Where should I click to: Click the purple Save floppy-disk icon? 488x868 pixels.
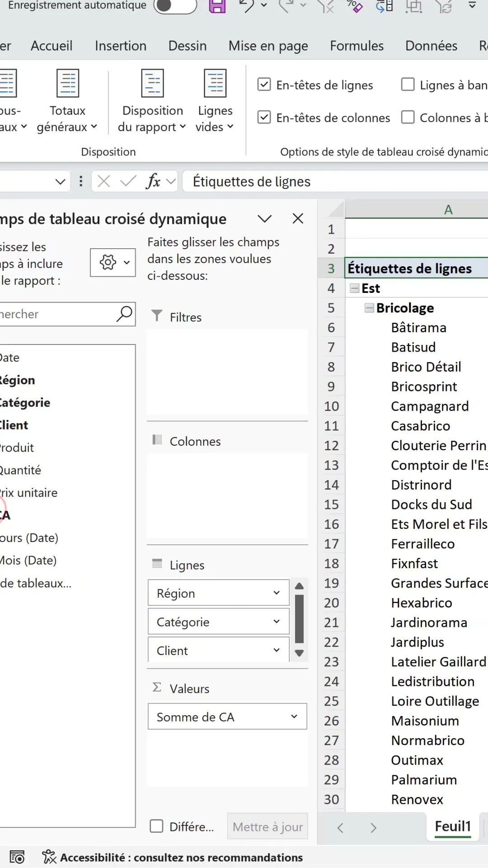point(217,5)
